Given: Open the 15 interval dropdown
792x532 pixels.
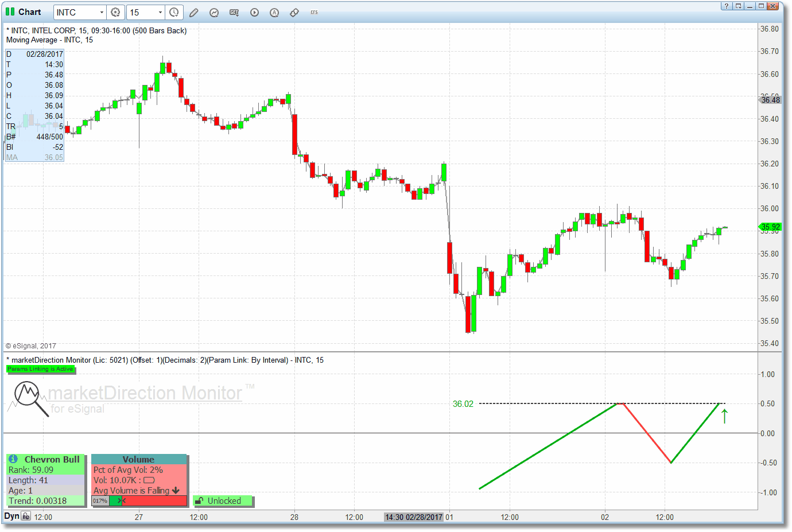Looking at the screenshot, I should click(x=160, y=12).
